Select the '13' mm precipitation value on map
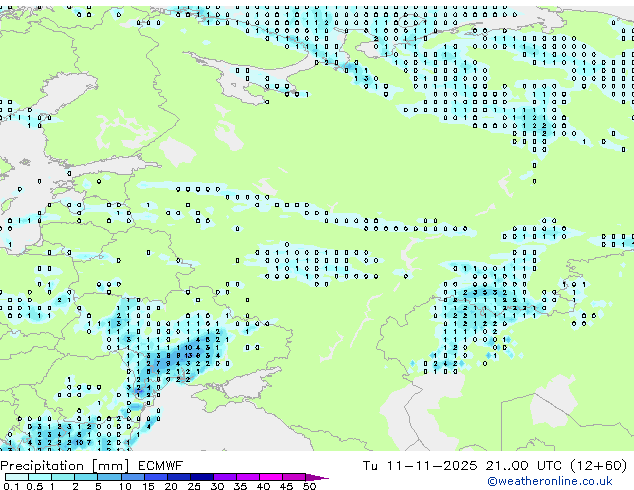Image resolution: width=634 pixels, height=490 pixels. [x=188, y=355]
